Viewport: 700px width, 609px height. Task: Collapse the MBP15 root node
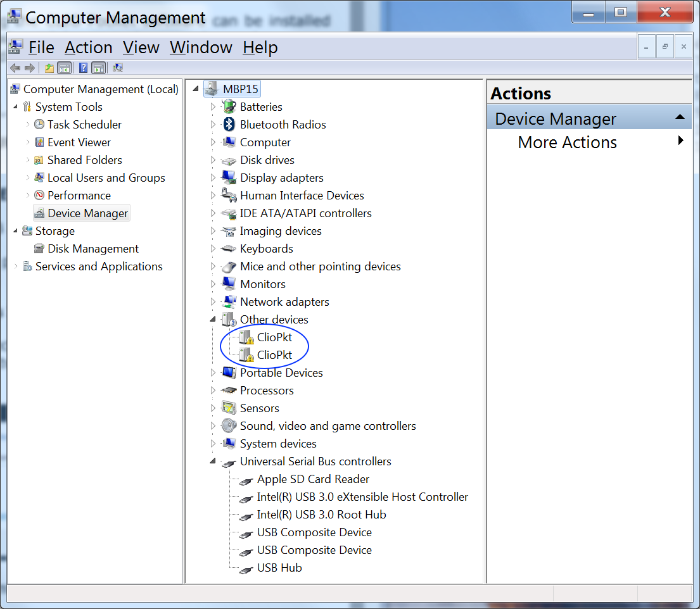click(196, 89)
